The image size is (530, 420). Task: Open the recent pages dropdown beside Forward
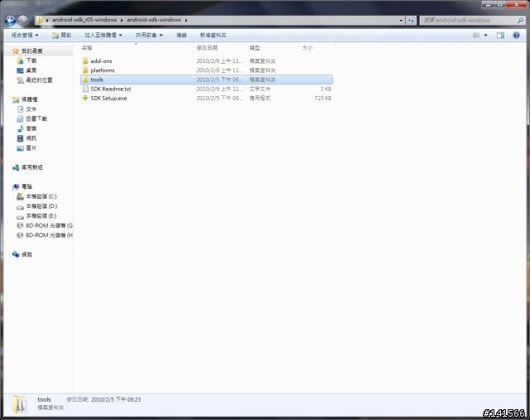[x=31, y=21]
